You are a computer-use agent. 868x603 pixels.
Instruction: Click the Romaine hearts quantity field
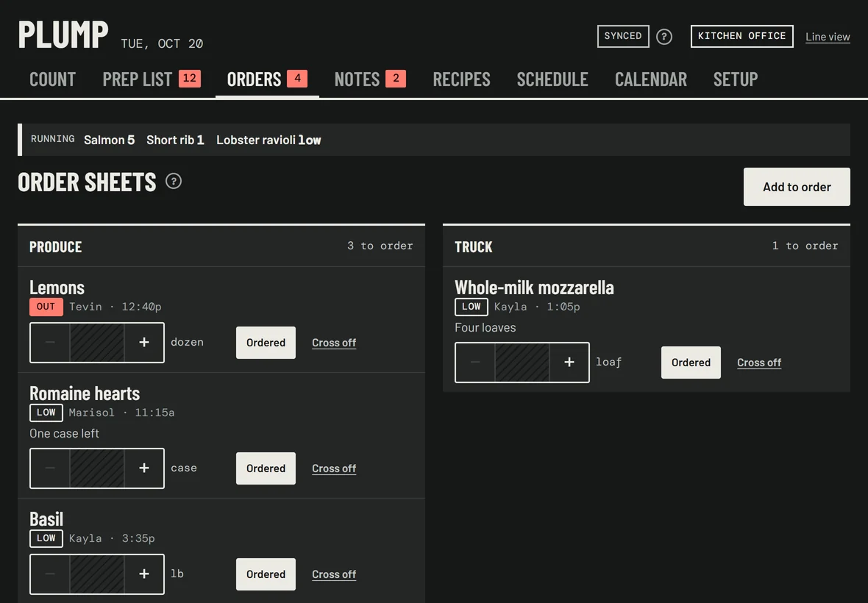(x=97, y=468)
